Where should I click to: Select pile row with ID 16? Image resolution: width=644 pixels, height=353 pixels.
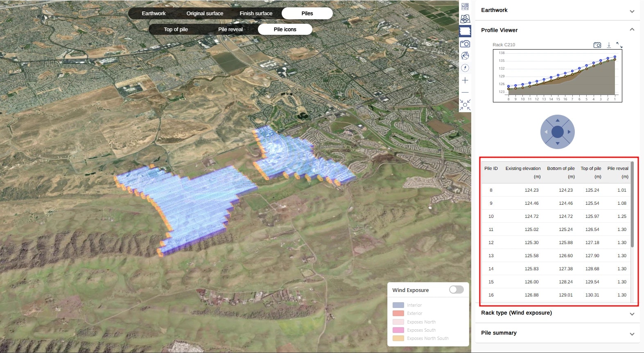[x=556, y=295]
